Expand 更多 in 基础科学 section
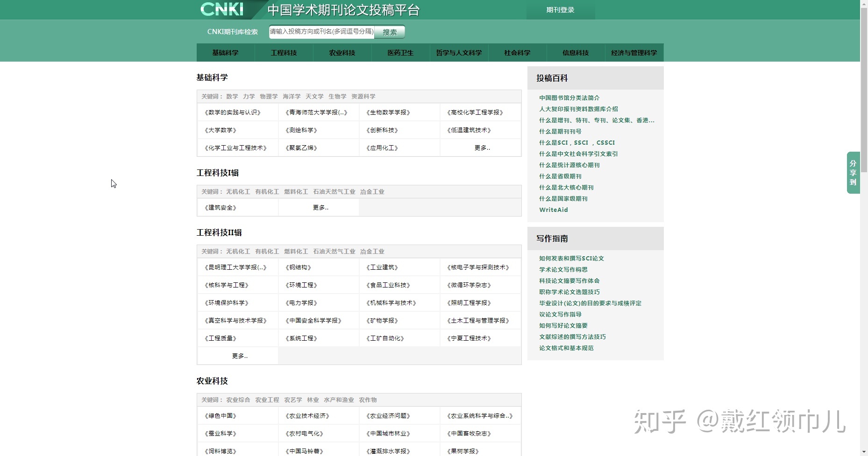Viewport: 868px width, 456px height. tap(482, 148)
